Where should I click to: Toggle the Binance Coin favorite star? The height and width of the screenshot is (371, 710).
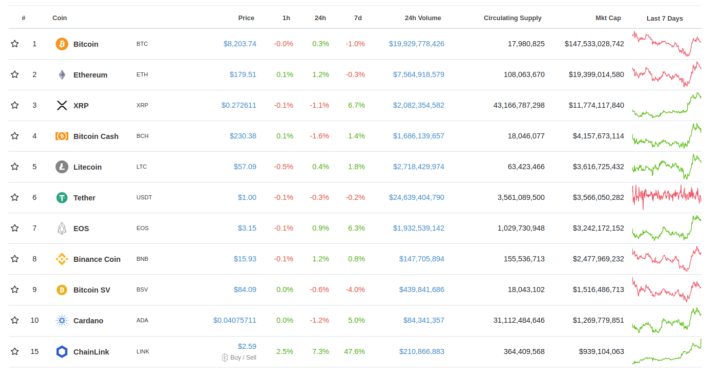click(x=15, y=259)
